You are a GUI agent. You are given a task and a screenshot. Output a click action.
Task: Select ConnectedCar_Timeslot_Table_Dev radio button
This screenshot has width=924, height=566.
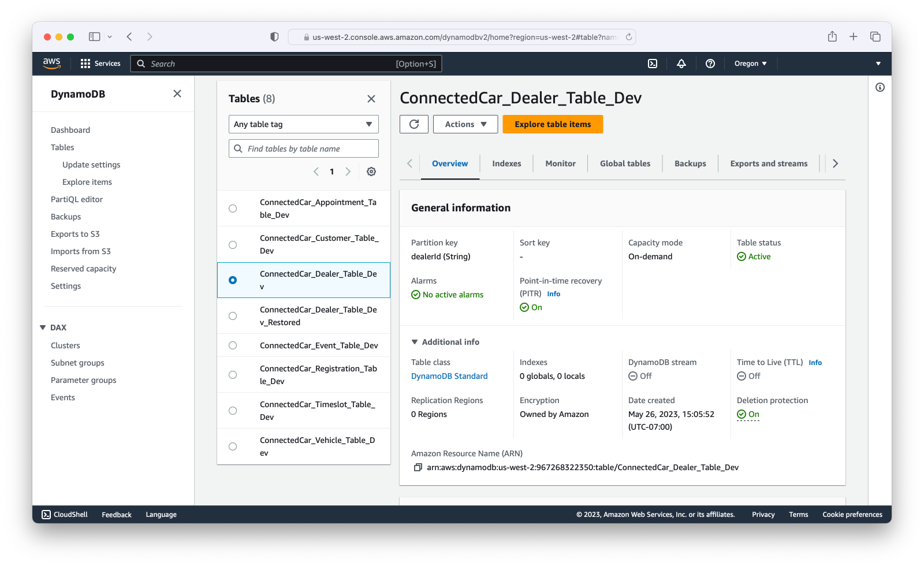click(x=233, y=411)
